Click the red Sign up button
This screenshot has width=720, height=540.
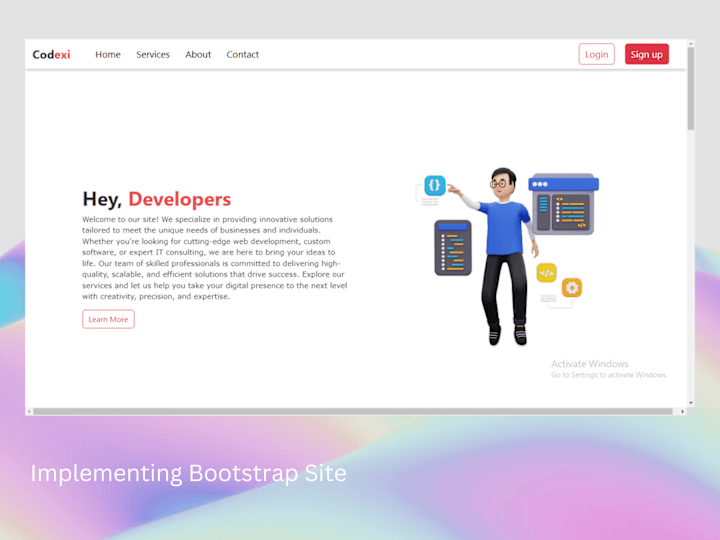647,54
